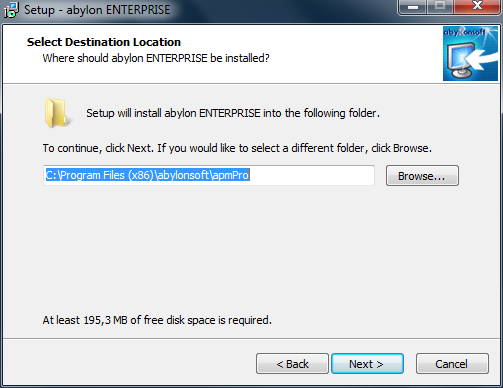
Task: Click the white arrow in banner image
Action: click(481, 57)
